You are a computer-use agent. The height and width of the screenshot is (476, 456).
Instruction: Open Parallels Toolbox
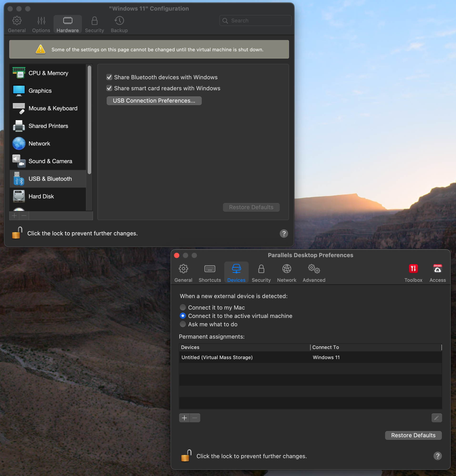(413, 273)
